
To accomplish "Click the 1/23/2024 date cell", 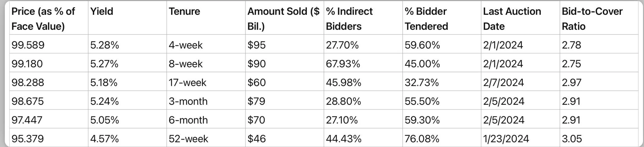I will pyautogui.click(x=506, y=139).
